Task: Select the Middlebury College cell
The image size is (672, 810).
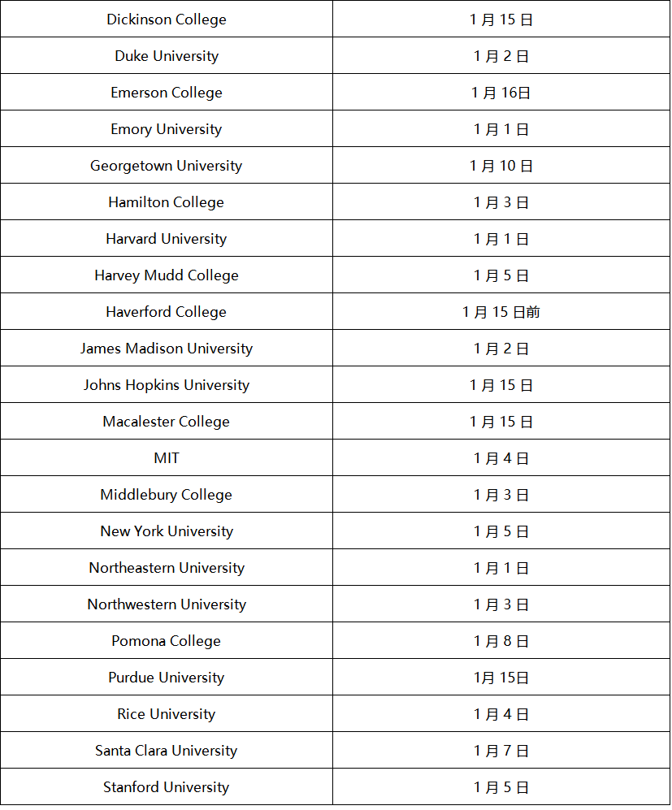Action: pos(167,495)
